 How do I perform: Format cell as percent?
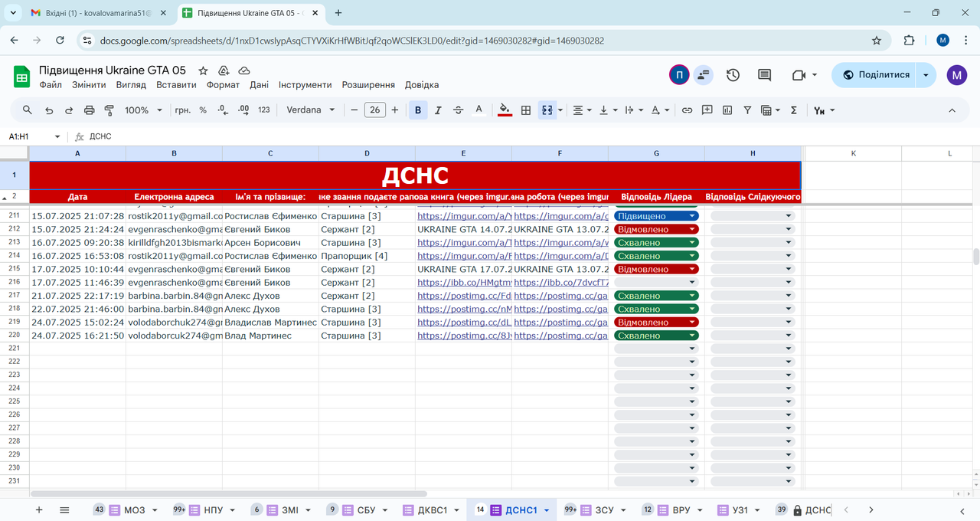pos(203,110)
